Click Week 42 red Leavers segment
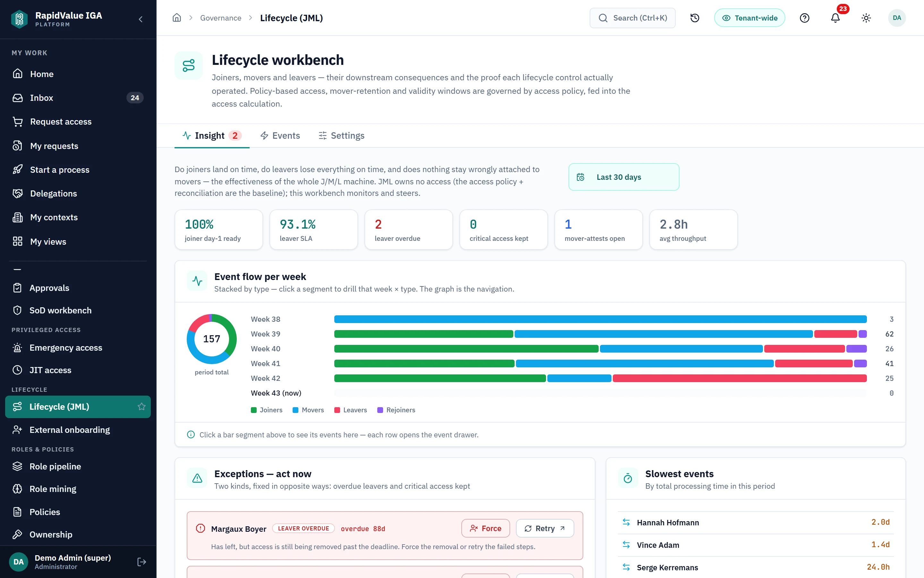The height and width of the screenshot is (578, 924). 740,379
